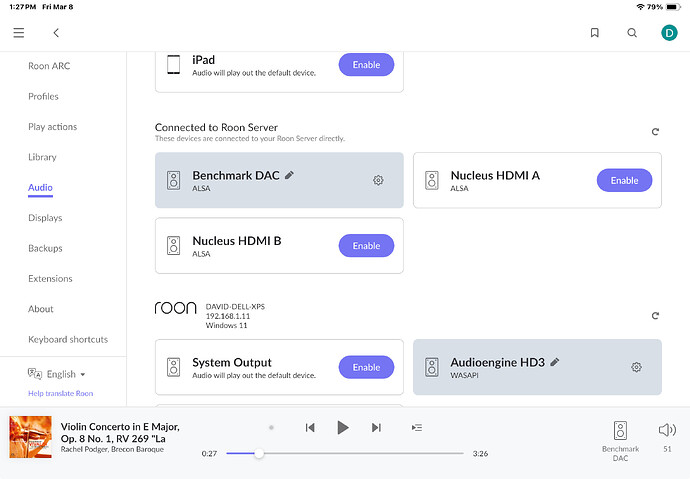690x479 pixels.
Task: Open the Keyboard shortcuts settings tab
Action: 68,339
